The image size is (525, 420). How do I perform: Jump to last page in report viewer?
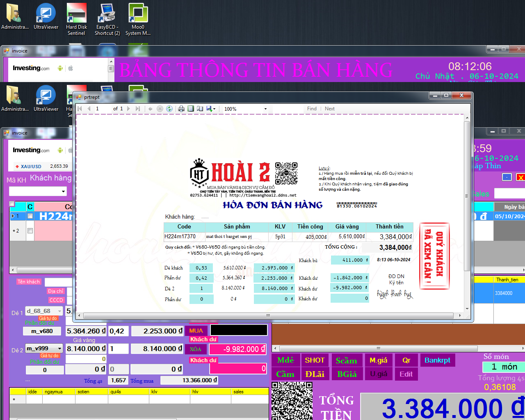tap(138, 109)
